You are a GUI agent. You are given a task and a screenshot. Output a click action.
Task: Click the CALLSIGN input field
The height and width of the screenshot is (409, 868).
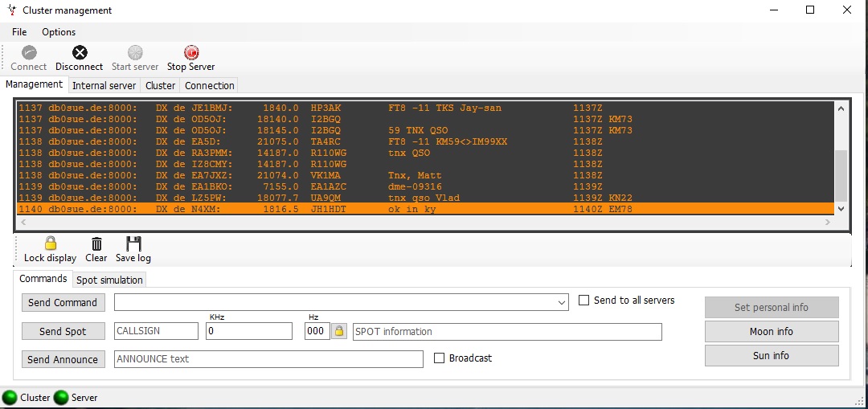156,331
